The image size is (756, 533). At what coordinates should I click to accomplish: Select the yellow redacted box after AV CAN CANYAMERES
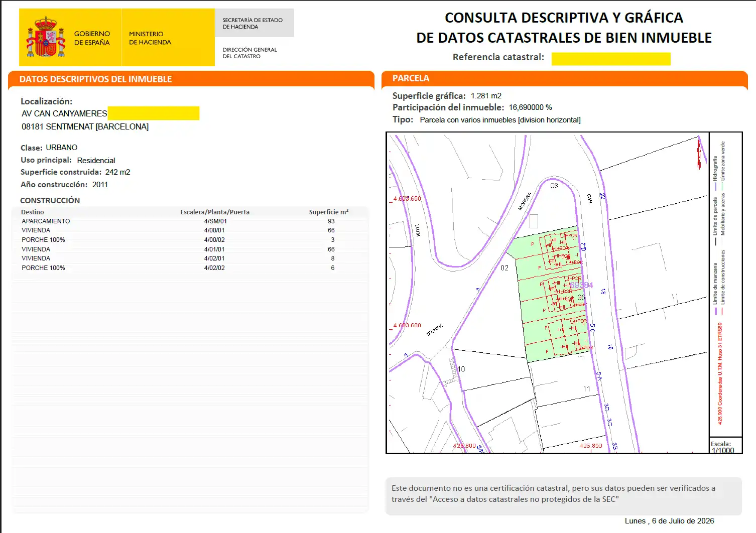pos(154,113)
